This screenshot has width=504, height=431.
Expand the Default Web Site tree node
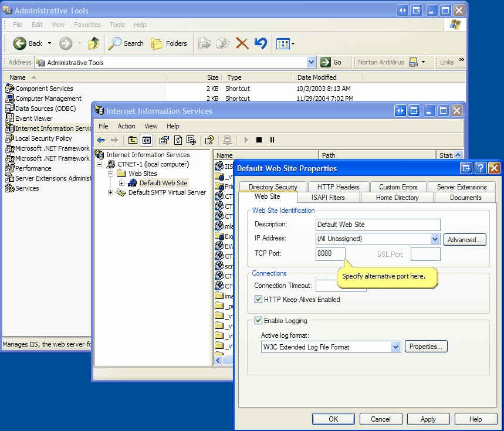[121, 183]
